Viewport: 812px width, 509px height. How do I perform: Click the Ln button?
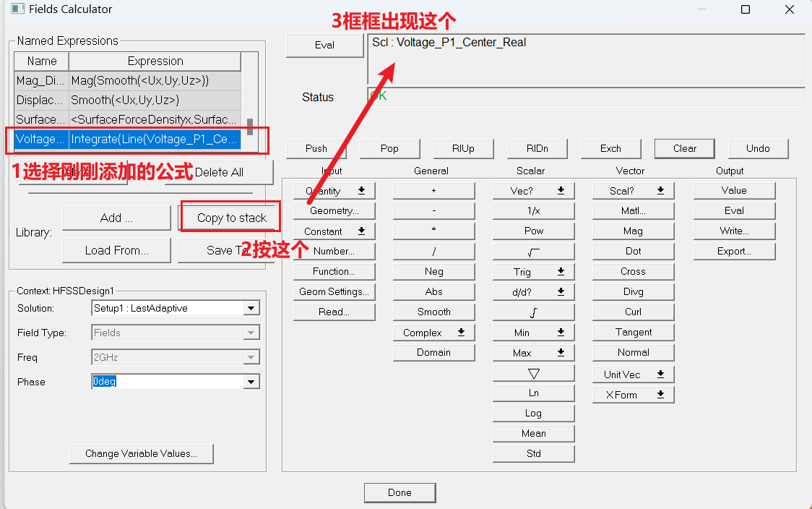tap(533, 393)
